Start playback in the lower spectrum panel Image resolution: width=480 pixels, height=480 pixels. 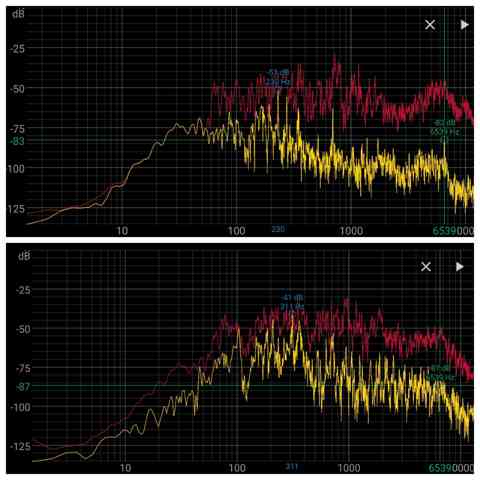tap(460, 267)
